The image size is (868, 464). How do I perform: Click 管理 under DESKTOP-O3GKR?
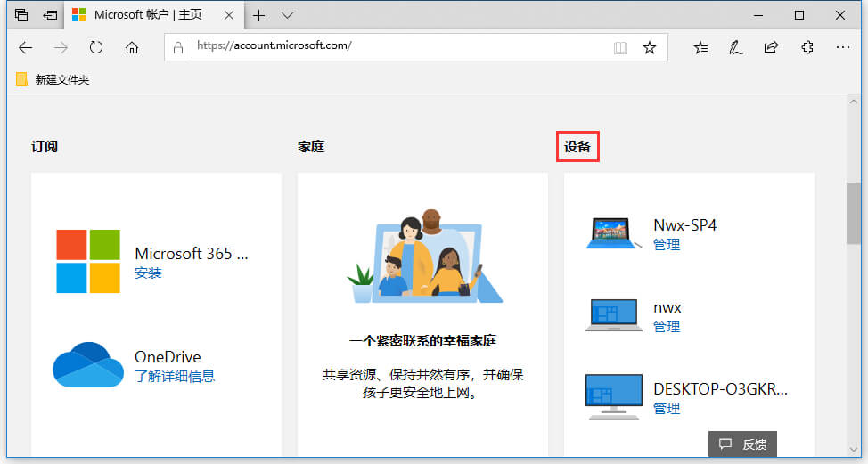(667, 408)
